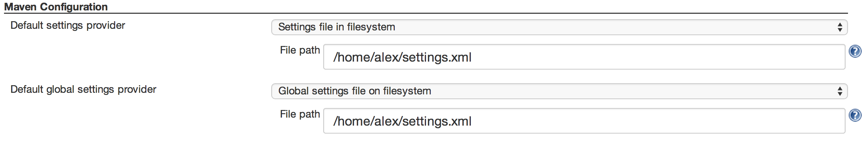Click the Default settings provider label
The image size is (868, 148).
pos(68,26)
